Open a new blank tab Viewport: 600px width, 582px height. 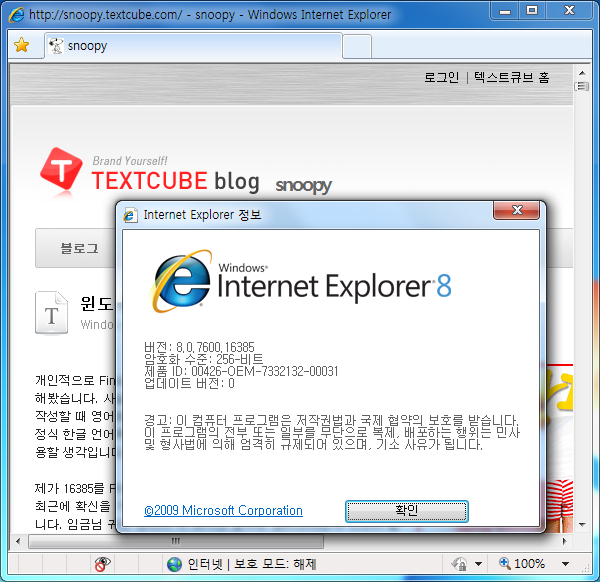(x=357, y=47)
